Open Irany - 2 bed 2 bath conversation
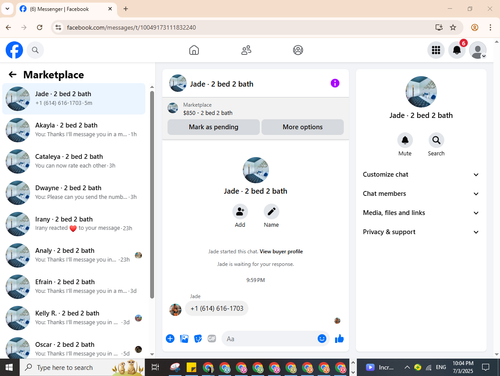The width and height of the screenshot is (500, 376). tap(74, 224)
